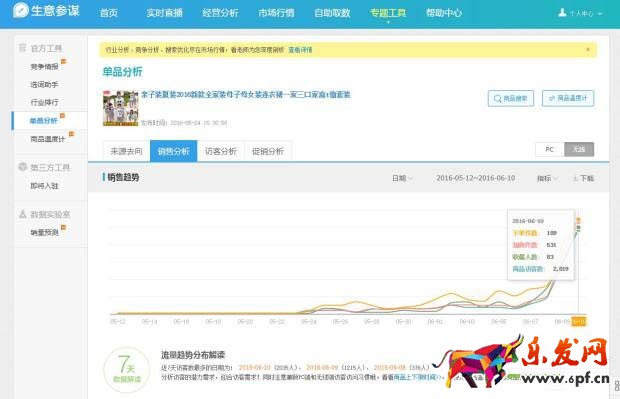Select the highlighted 06-10 date marker on the chart axis
The width and height of the screenshot is (620, 399).
click(579, 321)
